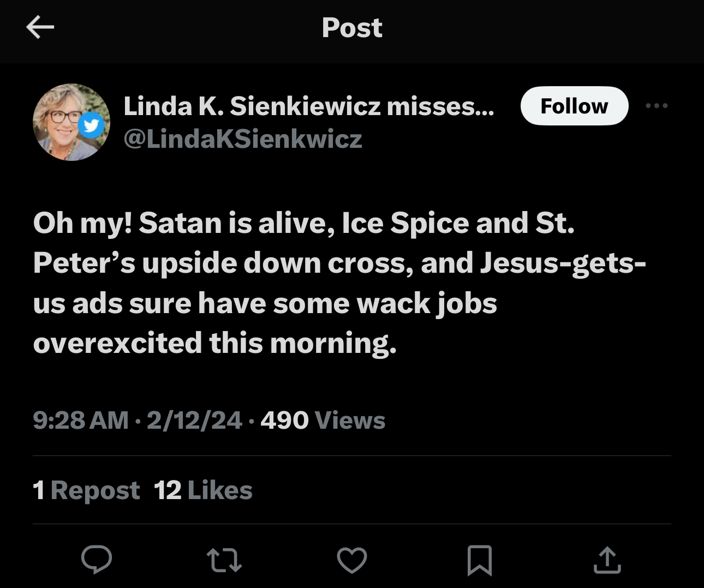Click the back arrow to leave the post
This screenshot has width=704, height=588.
click(40, 27)
